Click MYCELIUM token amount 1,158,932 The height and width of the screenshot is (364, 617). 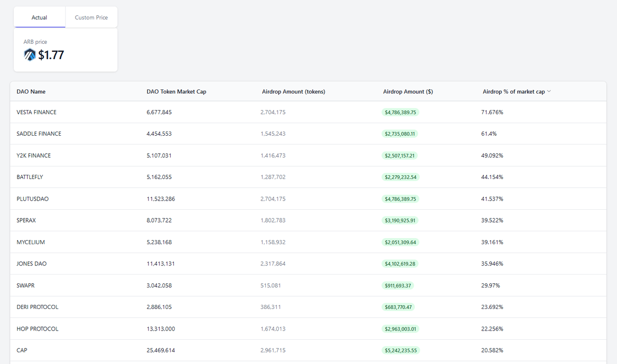[273, 242]
